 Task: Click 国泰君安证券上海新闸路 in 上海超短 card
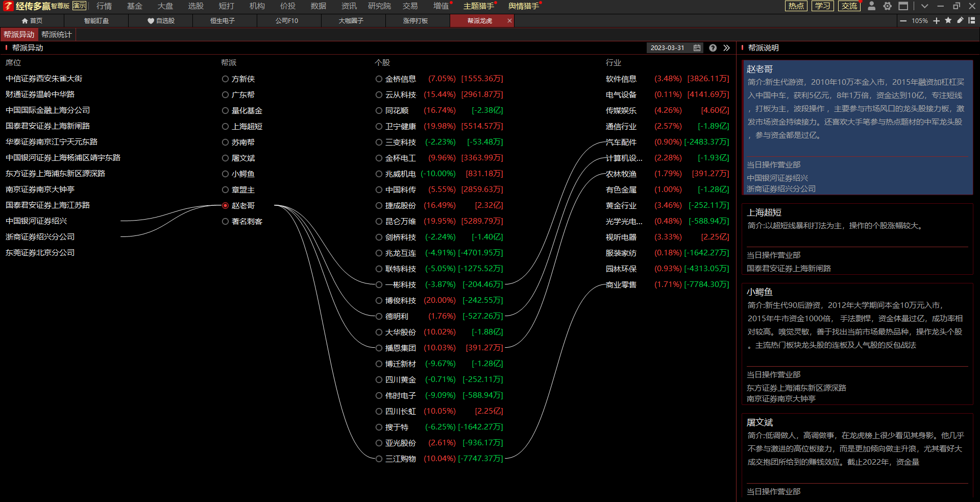(x=789, y=268)
